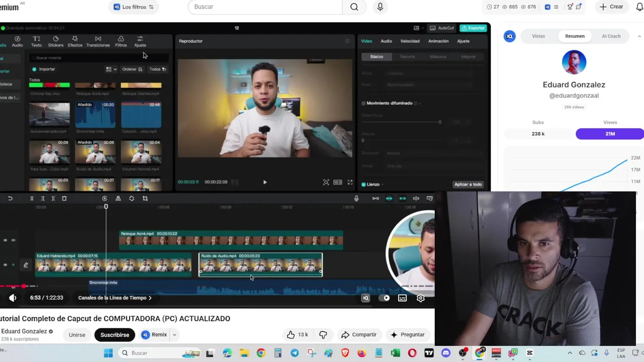Select the Autoenmarcado.mp4 media thumbnail

(49, 116)
